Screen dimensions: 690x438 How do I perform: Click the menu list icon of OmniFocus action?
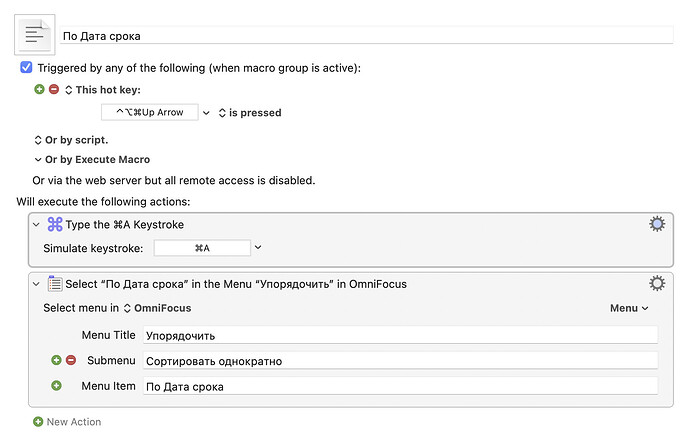pyautogui.click(x=55, y=284)
